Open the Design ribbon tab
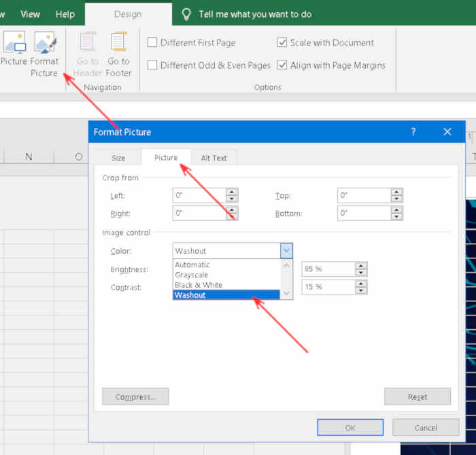This screenshot has width=476, height=455. (128, 14)
